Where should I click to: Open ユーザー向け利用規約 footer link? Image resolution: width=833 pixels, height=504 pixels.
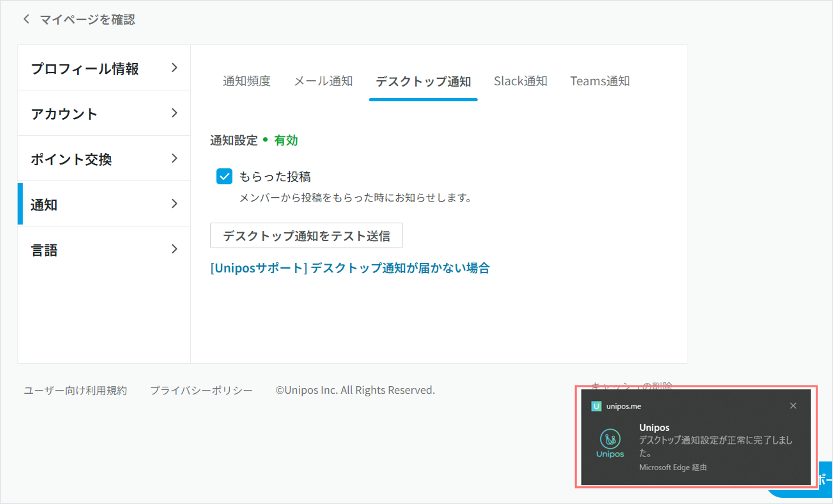click(75, 390)
